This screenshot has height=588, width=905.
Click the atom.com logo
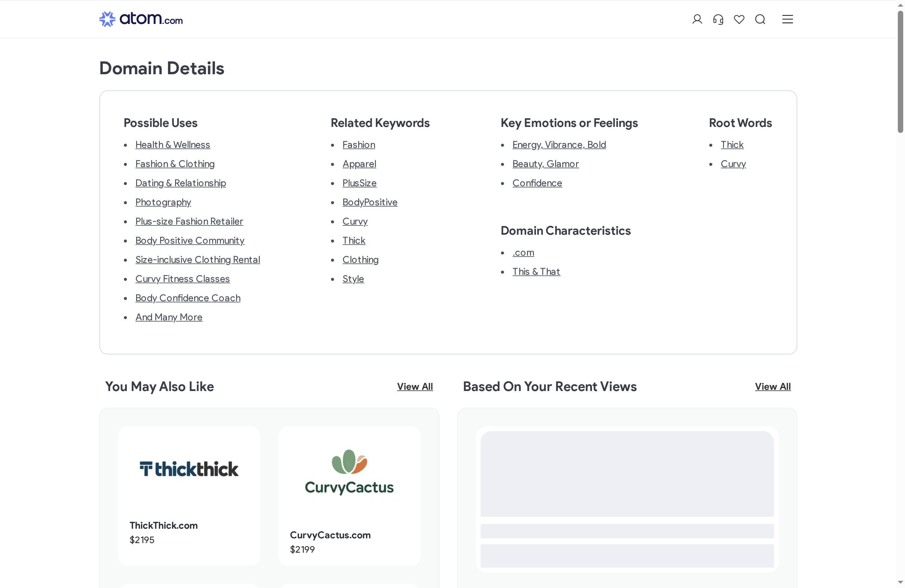coord(141,19)
